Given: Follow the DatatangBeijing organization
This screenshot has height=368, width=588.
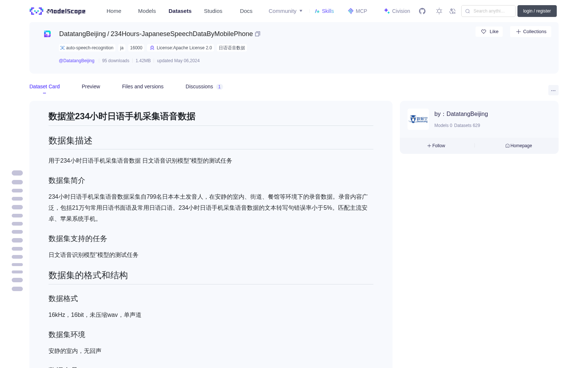Looking at the screenshot, I should [x=436, y=146].
